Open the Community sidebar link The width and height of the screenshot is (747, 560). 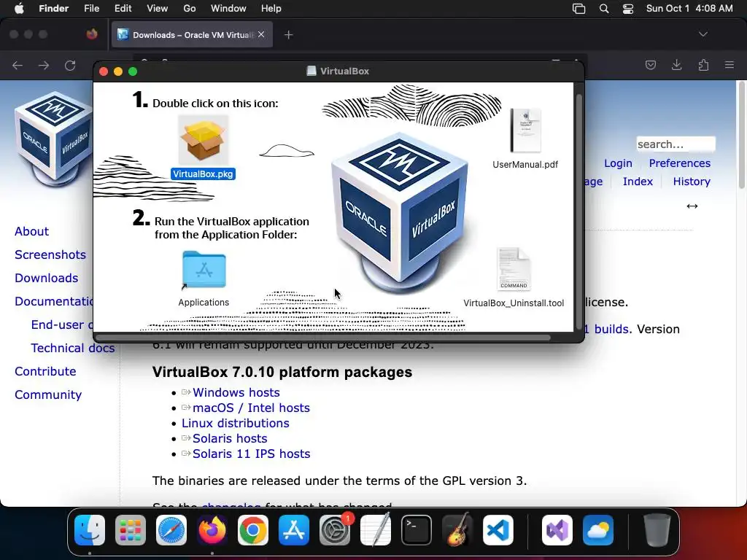(48, 394)
